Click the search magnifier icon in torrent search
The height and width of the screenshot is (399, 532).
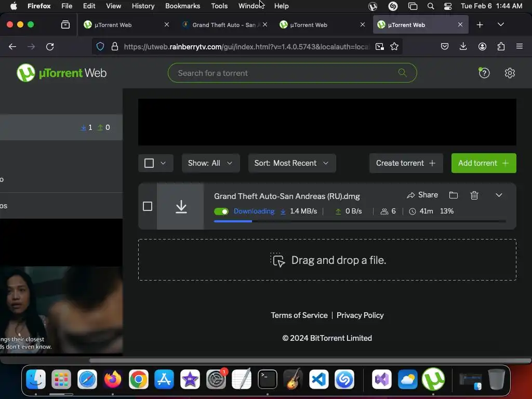click(x=403, y=73)
